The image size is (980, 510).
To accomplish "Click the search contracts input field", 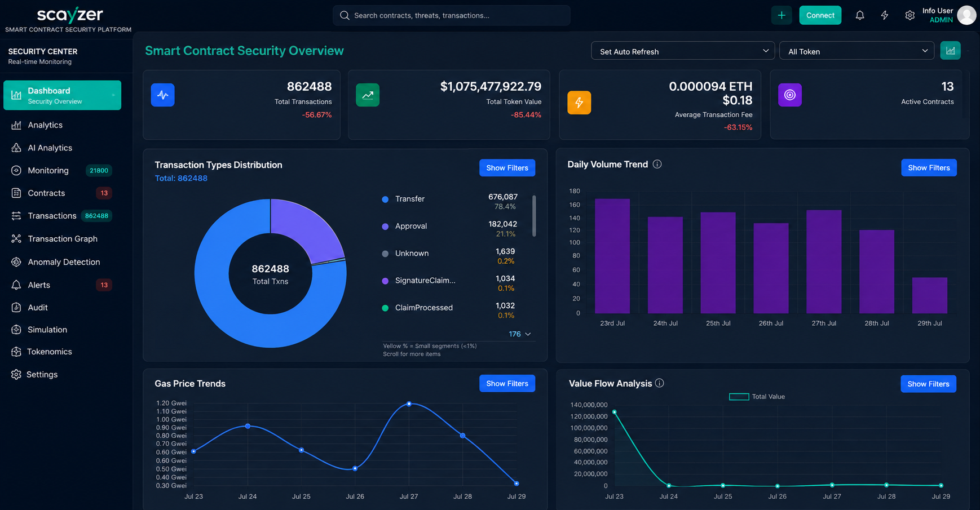I will pyautogui.click(x=451, y=15).
